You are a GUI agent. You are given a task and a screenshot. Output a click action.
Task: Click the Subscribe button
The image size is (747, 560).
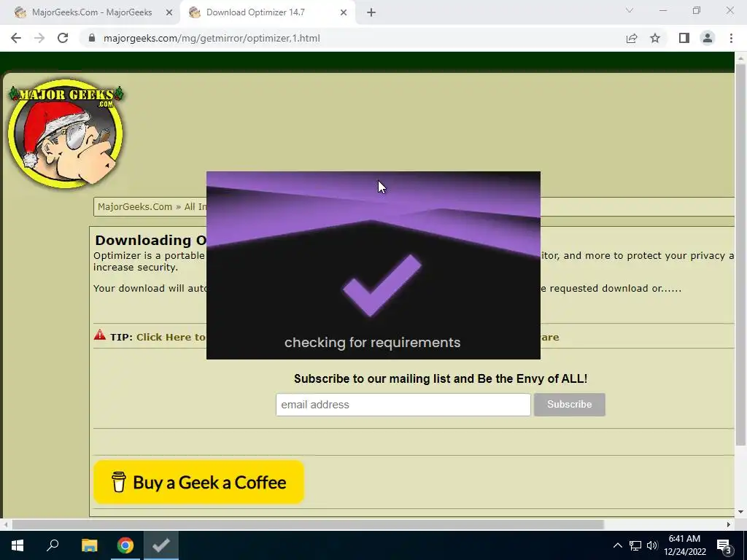(569, 404)
